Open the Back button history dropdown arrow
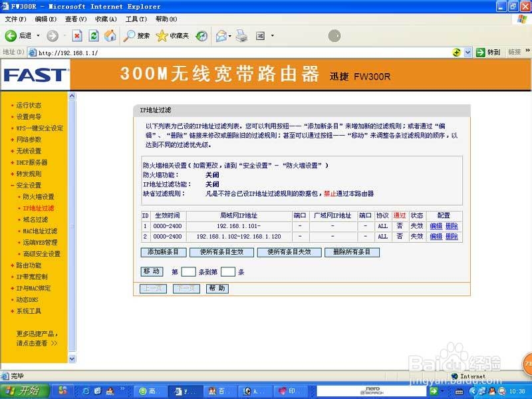Image resolution: width=532 pixels, height=399 pixels. point(38,36)
